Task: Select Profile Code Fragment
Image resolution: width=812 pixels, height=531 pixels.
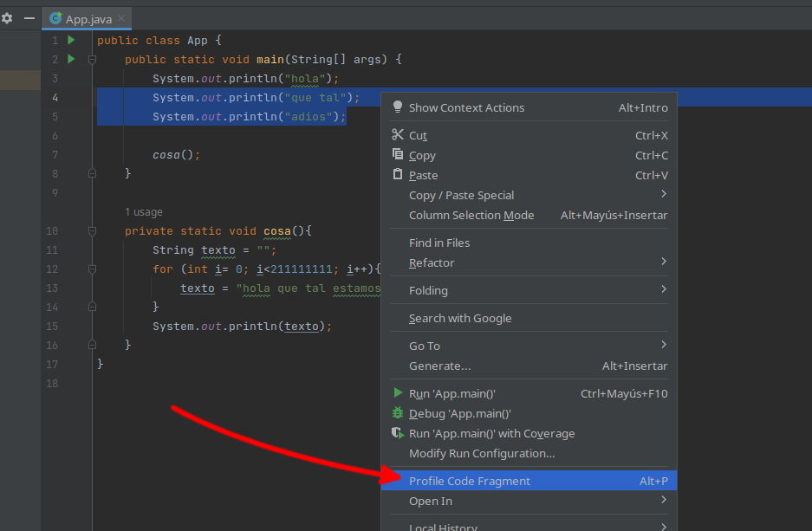Action: pos(470,481)
